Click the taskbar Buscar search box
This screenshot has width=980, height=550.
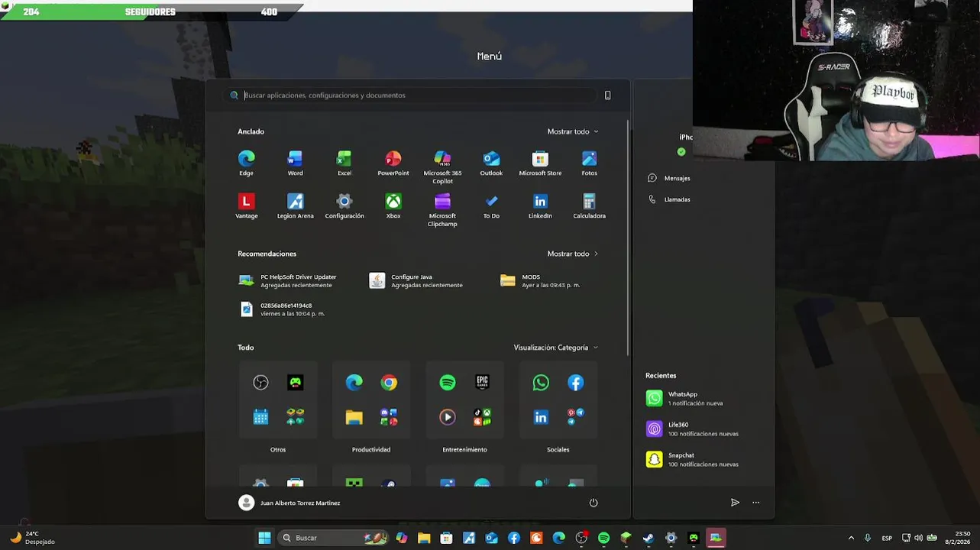pyautogui.click(x=332, y=538)
